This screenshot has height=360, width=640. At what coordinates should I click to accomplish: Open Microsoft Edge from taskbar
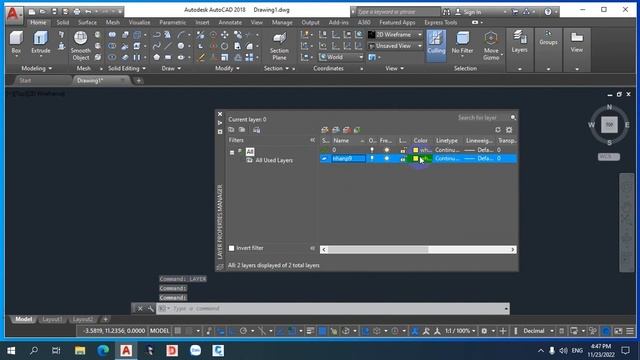[103, 351]
